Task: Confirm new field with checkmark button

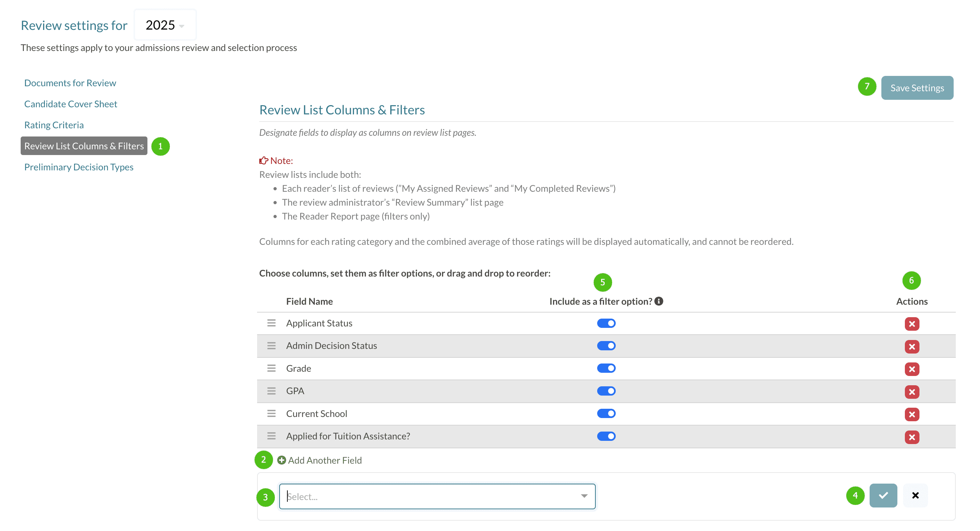Action: tap(883, 495)
